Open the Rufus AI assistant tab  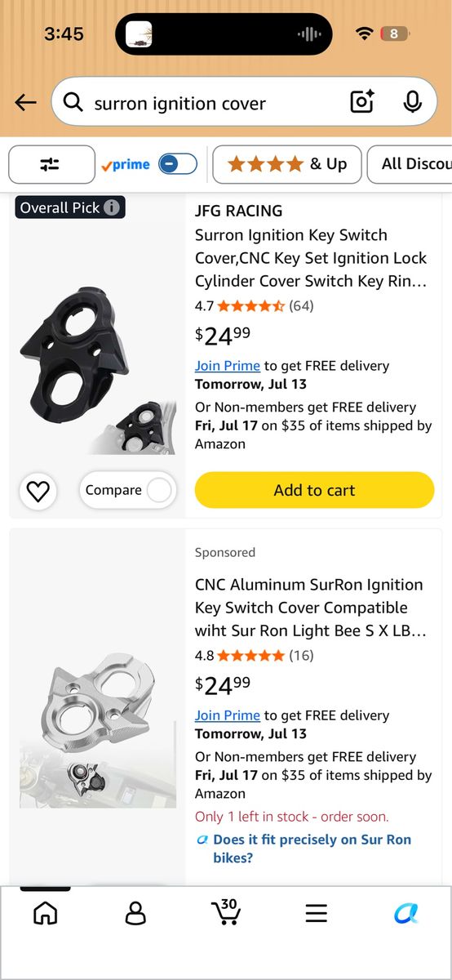[406, 913]
